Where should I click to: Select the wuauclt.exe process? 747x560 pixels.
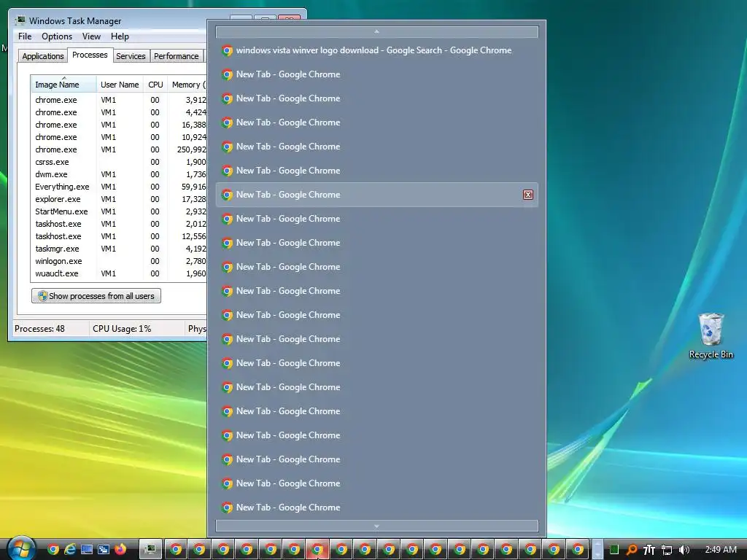[x=119, y=273]
